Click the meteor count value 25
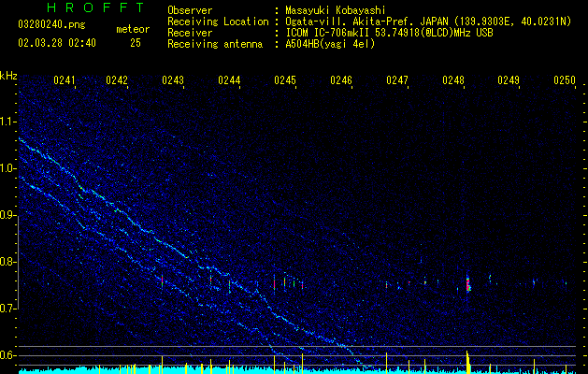588x374 pixels. tap(136, 43)
